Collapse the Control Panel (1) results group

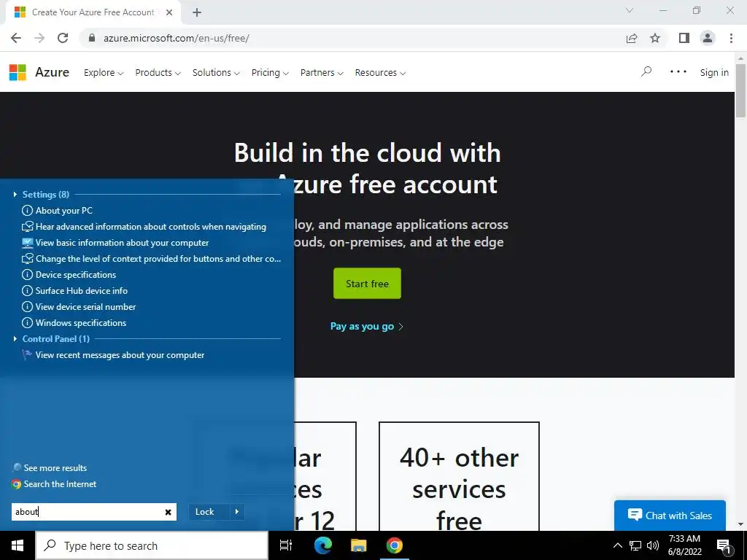[15, 338]
